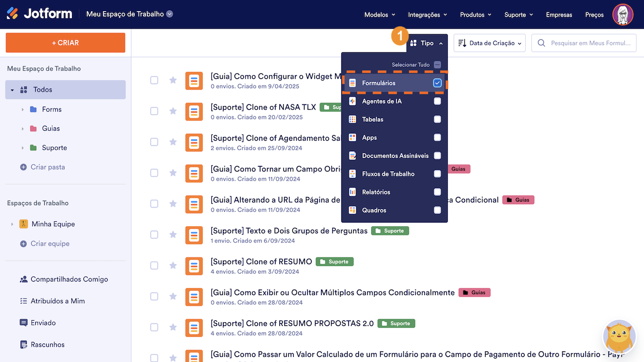This screenshot has width=644, height=362.
Task: Open form Texto e Dois Grupos de Perguntas
Action: point(289,231)
